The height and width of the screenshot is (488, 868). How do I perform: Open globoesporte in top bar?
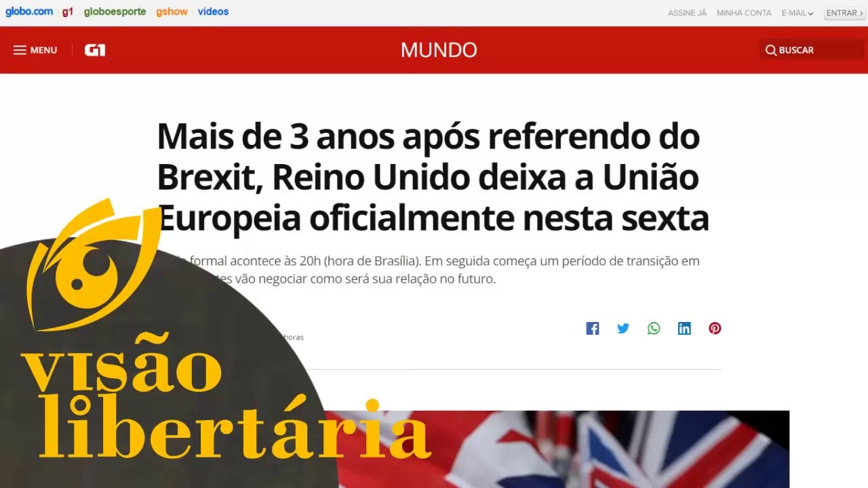[115, 12]
